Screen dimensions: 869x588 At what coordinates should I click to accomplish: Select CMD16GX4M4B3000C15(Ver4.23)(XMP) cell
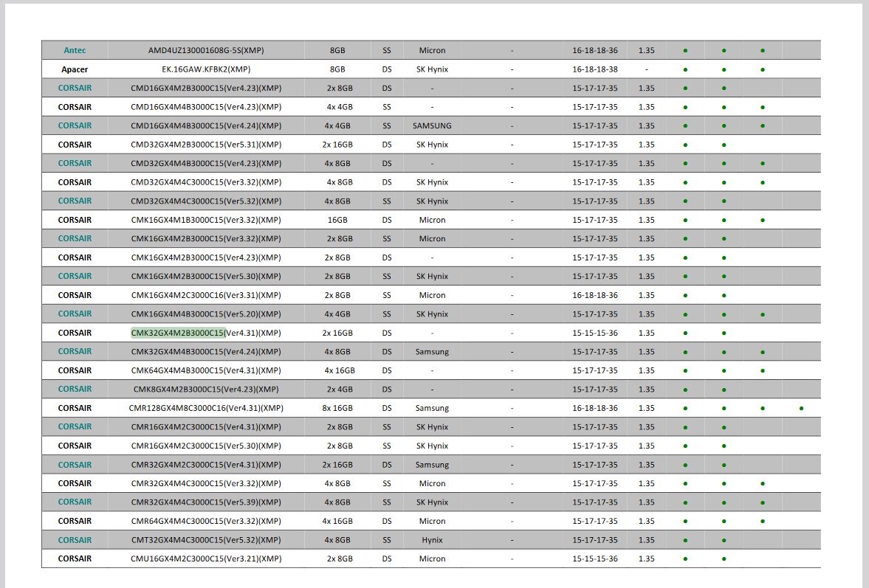pyautogui.click(x=206, y=107)
